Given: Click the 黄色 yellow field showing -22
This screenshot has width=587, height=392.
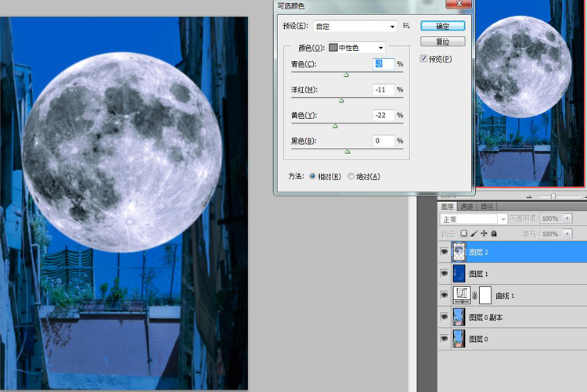Looking at the screenshot, I should 384,115.
